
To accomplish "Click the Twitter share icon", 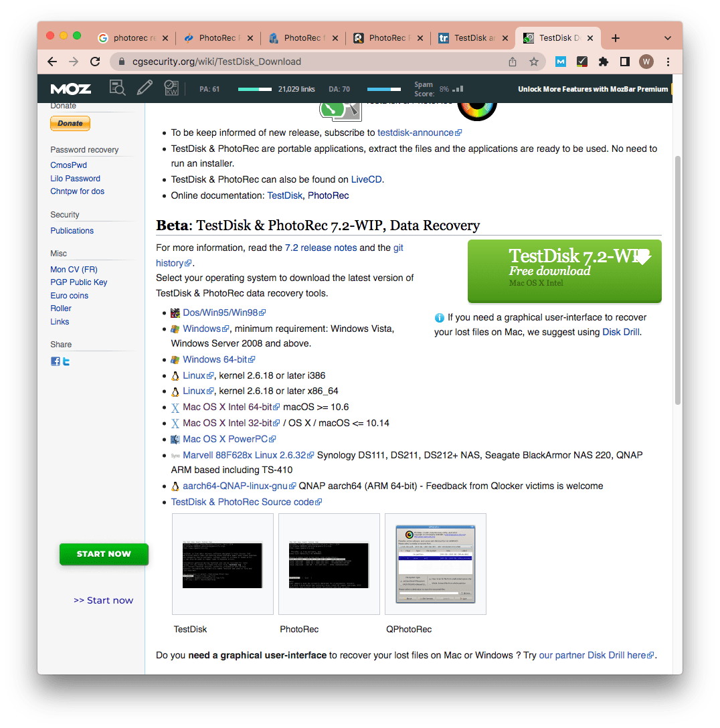I will [x=66, y=361].
